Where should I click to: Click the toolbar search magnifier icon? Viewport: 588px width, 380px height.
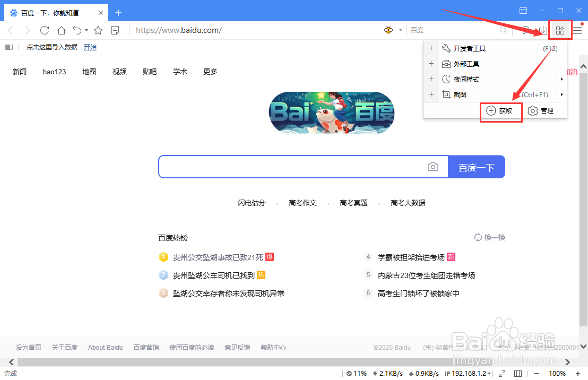(x=503, y=30)
